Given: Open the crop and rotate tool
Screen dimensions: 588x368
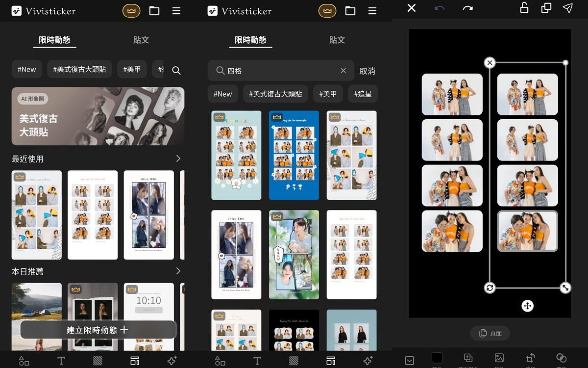Looking at the screenshot, I should click(x=530, y=358).
